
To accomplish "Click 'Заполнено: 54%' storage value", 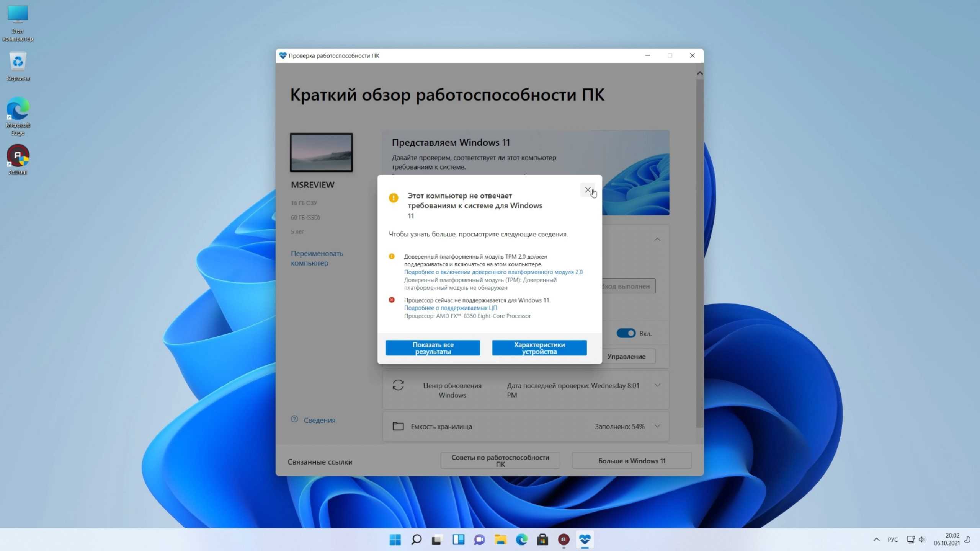I will [619, 426].
